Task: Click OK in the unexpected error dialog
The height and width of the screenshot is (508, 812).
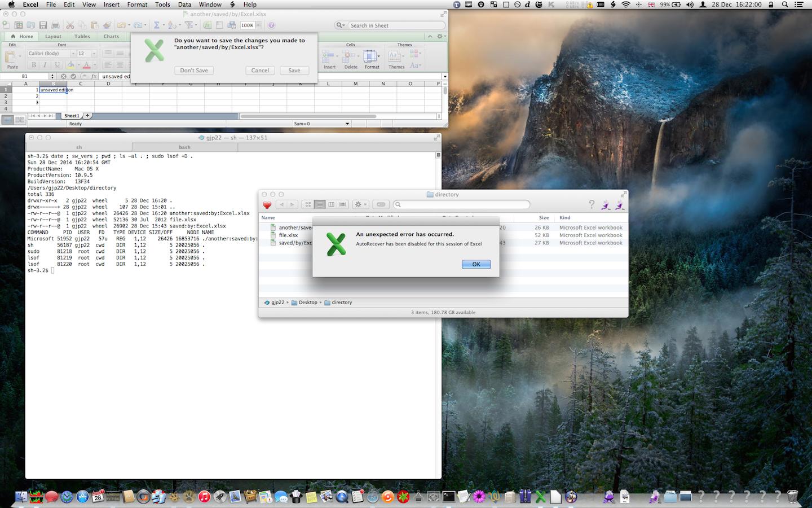Action: tap(476, 264)
